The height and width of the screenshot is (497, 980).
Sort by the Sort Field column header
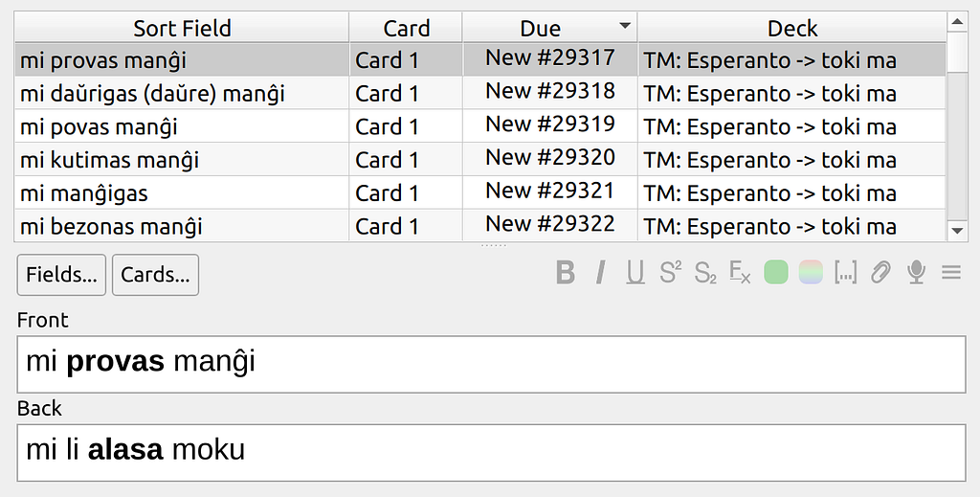click(182, 28)
